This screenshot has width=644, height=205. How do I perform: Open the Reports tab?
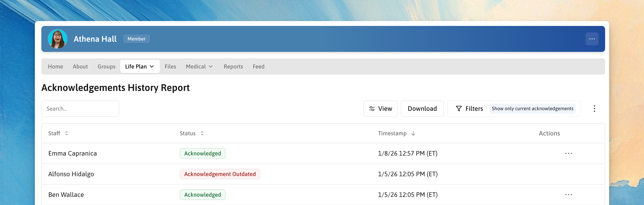coord(233,66)
